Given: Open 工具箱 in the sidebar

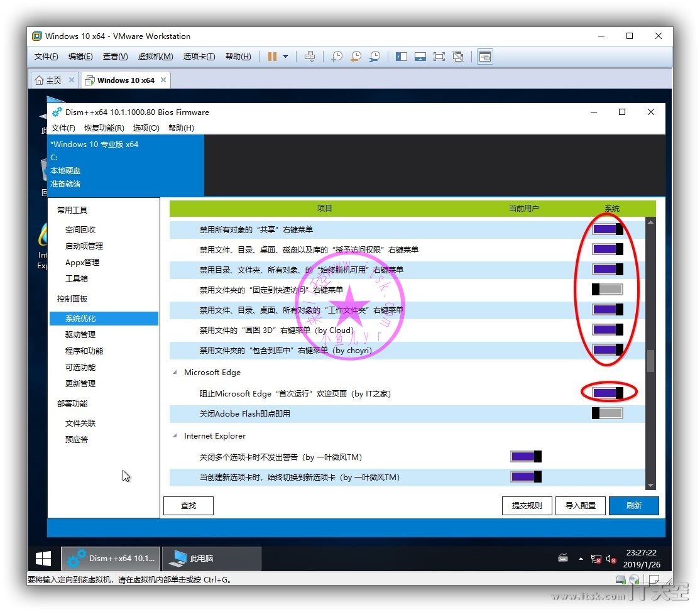Looking at the screenshot, I should [x=77, y=278].
